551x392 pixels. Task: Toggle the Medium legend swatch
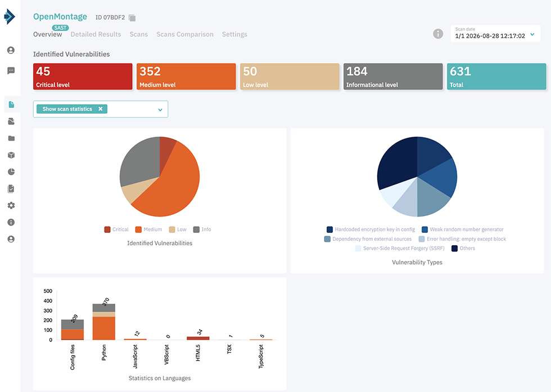(x=138, y=229)
